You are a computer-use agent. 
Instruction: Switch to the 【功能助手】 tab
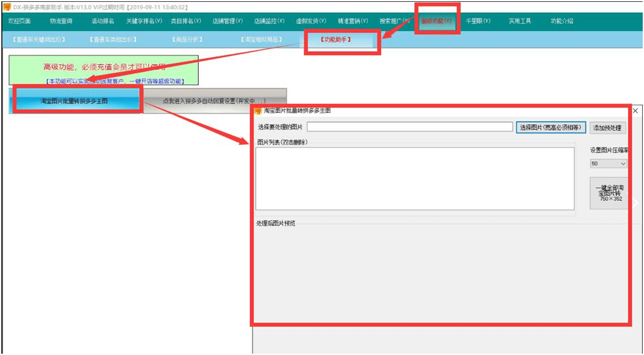click(x=335, y=40)
